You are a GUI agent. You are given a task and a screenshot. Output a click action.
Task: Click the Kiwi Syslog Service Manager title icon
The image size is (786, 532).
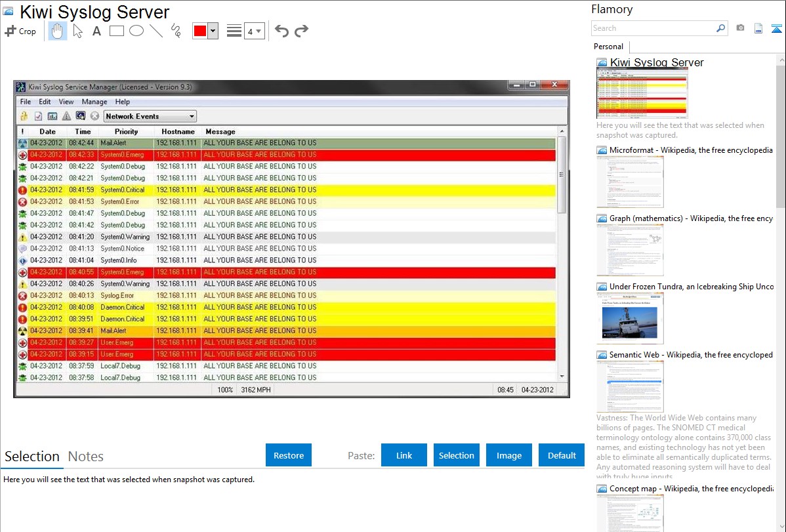tap(21, 87)
